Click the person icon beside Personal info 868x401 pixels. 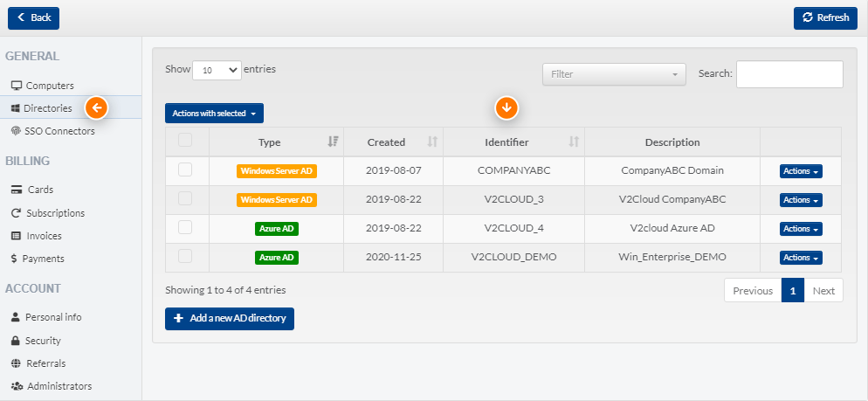pos(16,317)
